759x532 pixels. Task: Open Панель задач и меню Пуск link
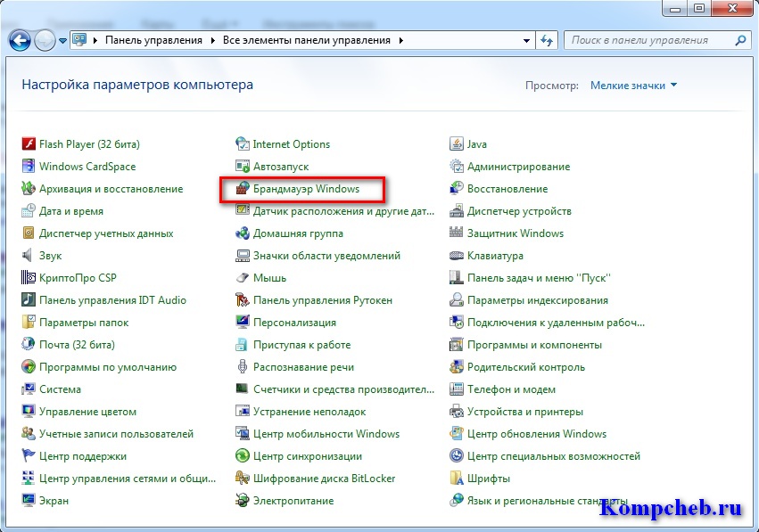(539, 278)
